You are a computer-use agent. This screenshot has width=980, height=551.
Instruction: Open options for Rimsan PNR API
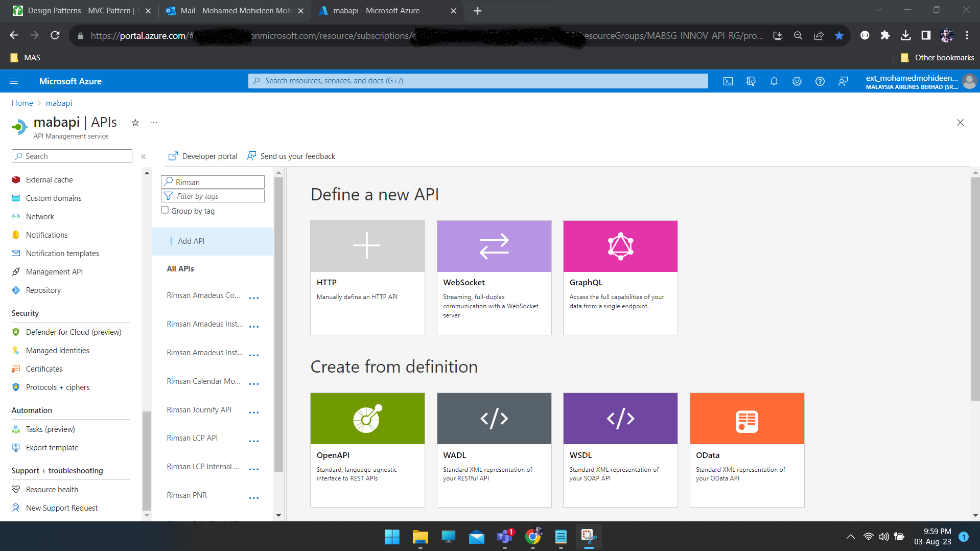pyautogui.click(x=254, y=498)
